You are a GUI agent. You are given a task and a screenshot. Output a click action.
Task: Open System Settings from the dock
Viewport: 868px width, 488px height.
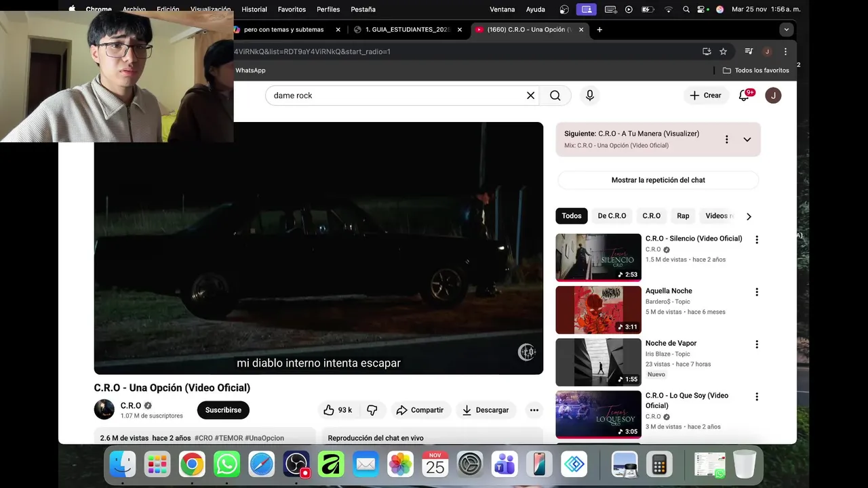469,464
